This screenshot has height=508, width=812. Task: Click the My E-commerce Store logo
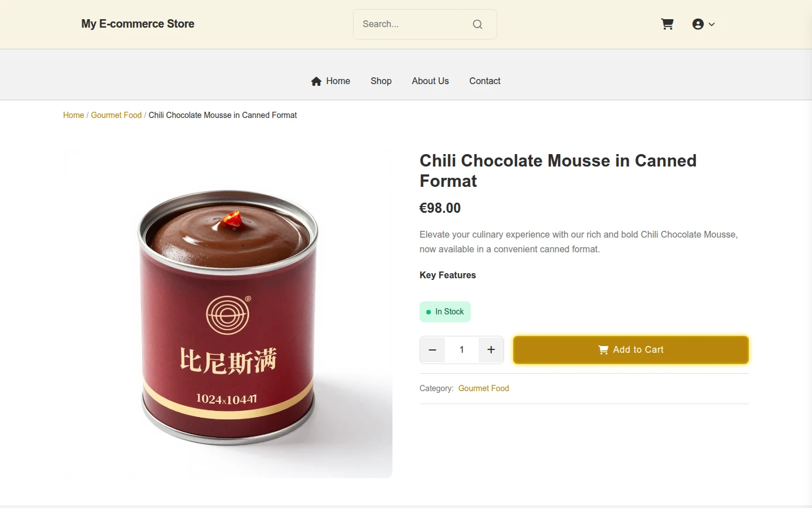coord(138,24)
